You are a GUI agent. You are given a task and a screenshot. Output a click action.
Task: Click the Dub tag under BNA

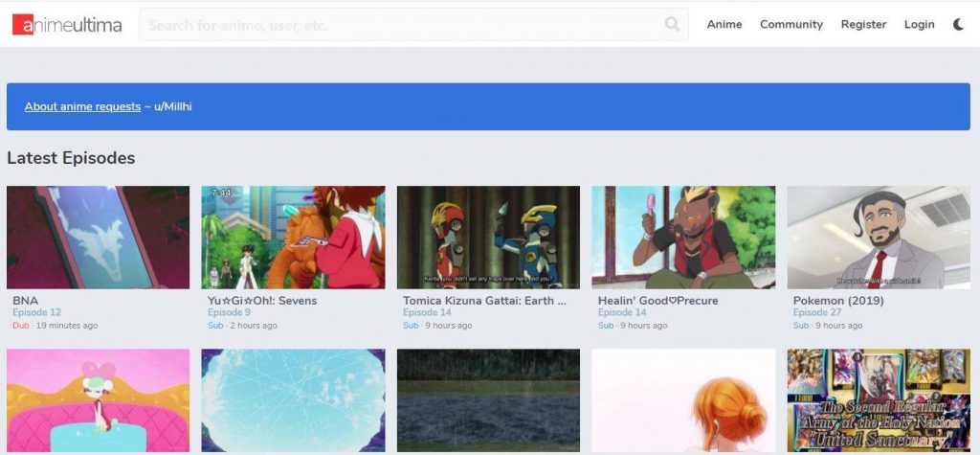click(21, 326)
